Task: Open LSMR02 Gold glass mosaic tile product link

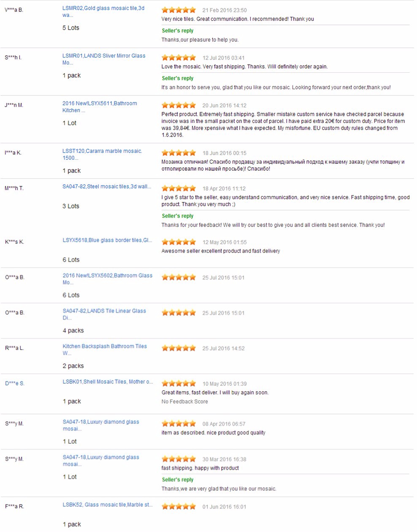Action: pos(103,8)
